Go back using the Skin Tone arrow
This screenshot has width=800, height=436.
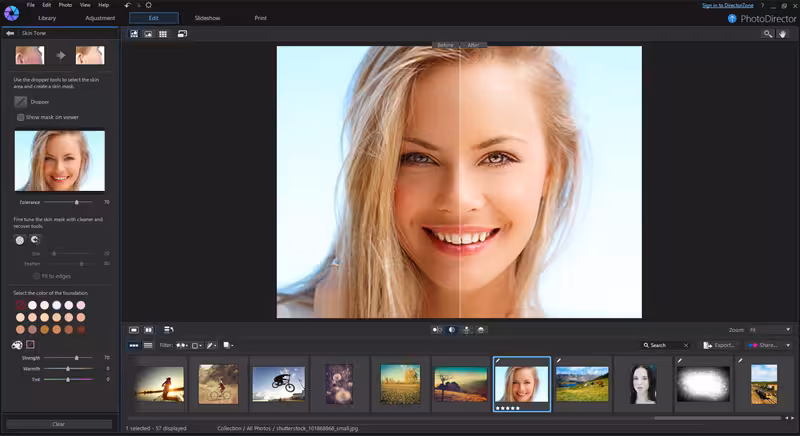tap(10, 33)
